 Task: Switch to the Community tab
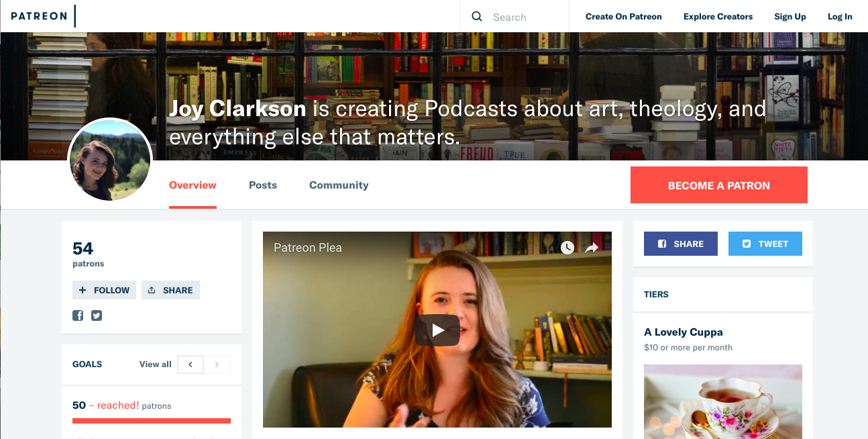point(339,185)
